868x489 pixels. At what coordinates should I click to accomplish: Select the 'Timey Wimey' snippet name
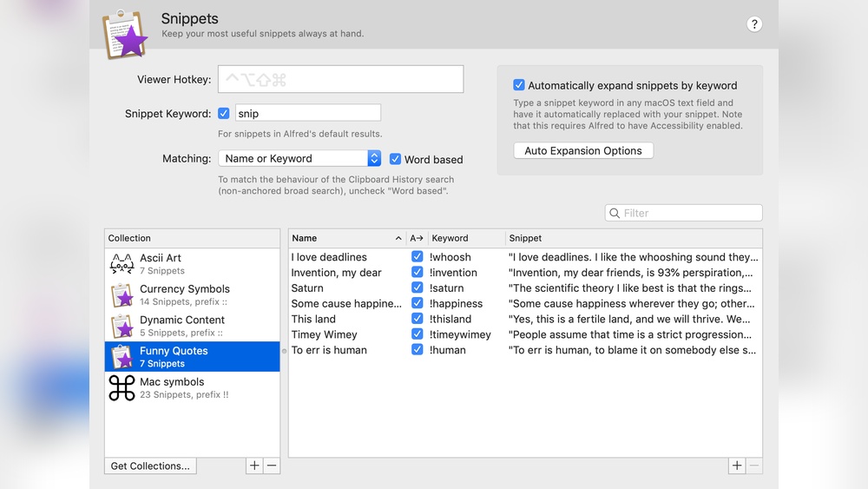[324, 334]
